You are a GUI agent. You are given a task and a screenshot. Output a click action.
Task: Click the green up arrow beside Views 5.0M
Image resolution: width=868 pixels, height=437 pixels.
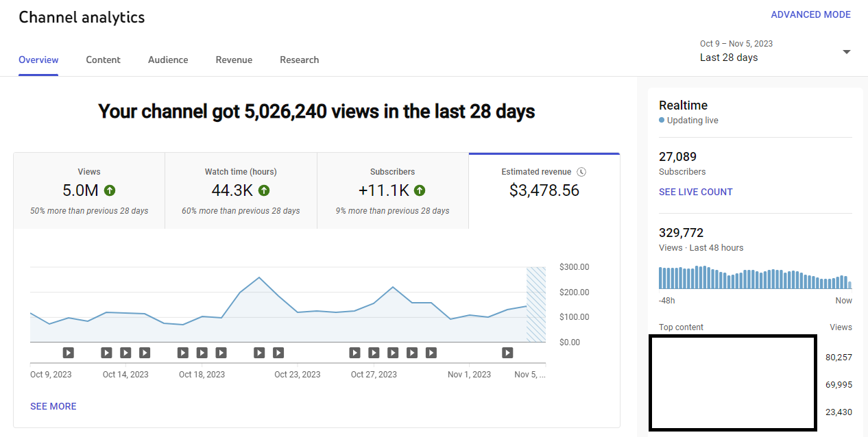click(x=110, y=190)
